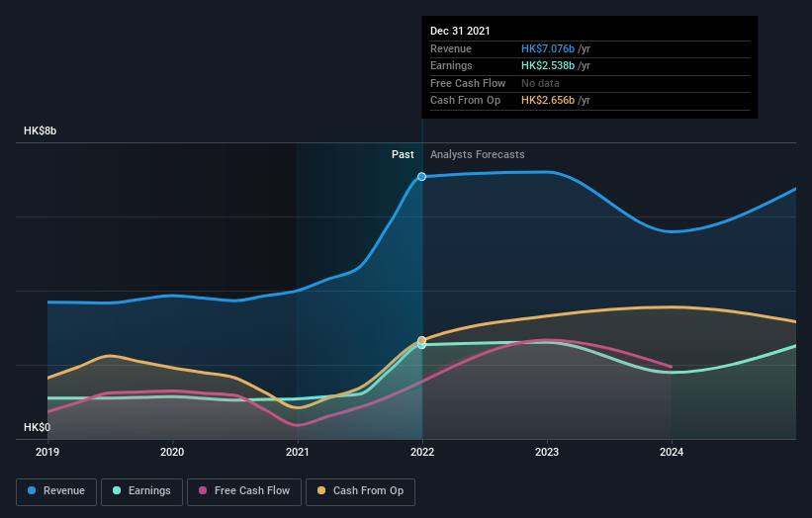Click the Past label on the chart
The width and height of the screenshot is (812, 518).
pyautogui.click(x=403, y=154)
